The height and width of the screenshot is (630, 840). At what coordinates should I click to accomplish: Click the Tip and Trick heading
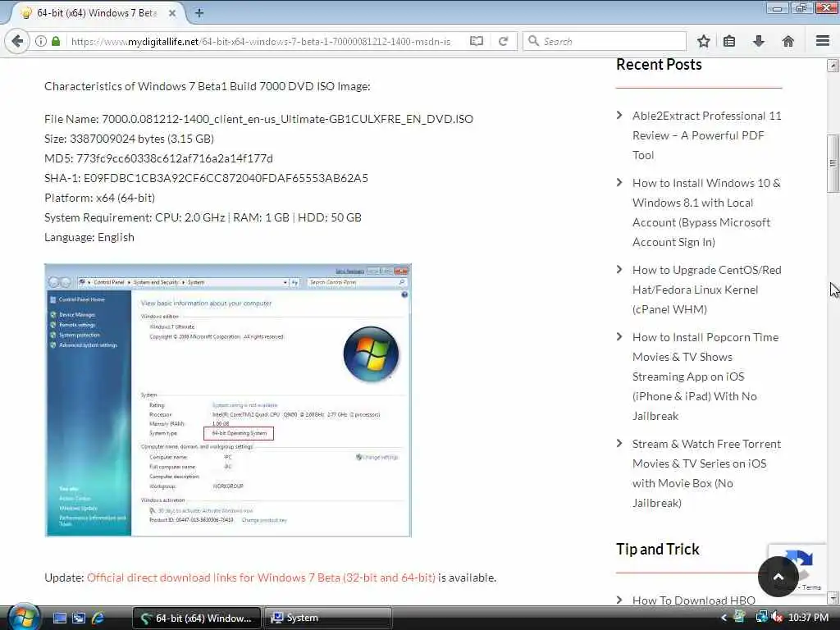click(658, 549)
